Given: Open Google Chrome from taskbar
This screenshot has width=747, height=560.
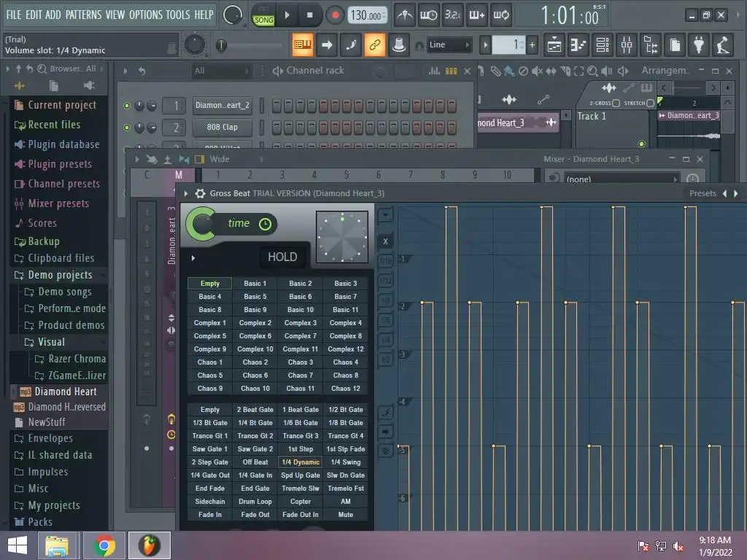Looking at the screenshot, I should (104, 545).
